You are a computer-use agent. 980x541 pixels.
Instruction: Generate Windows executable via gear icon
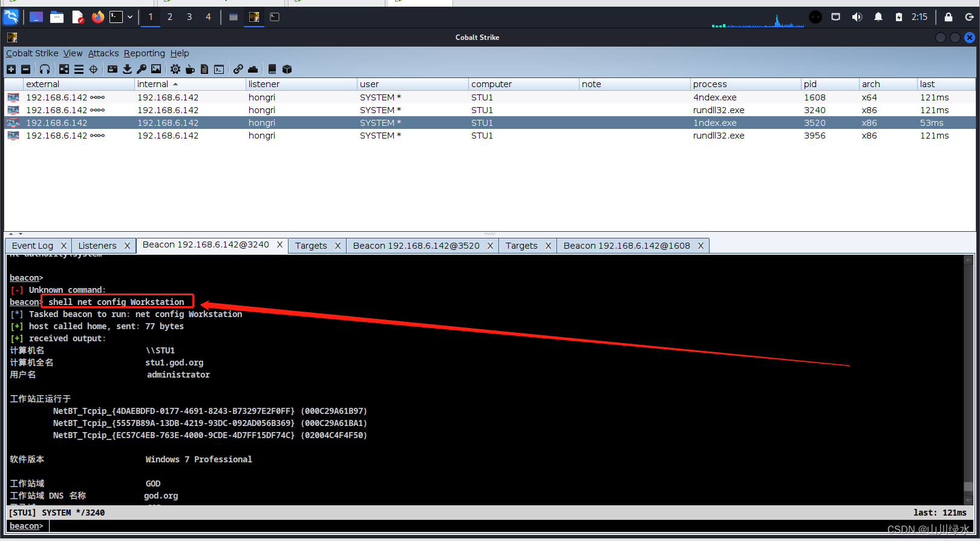[x=175, y=70]
